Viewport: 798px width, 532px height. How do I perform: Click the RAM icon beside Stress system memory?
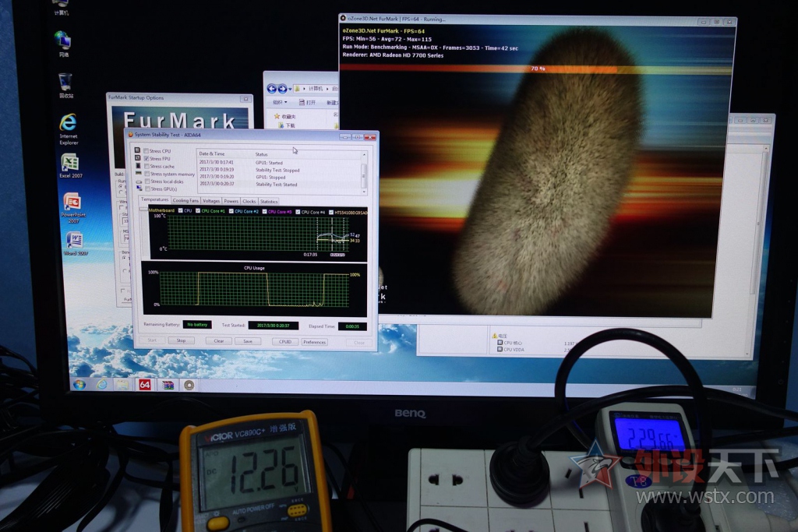[x=139, y=174]
